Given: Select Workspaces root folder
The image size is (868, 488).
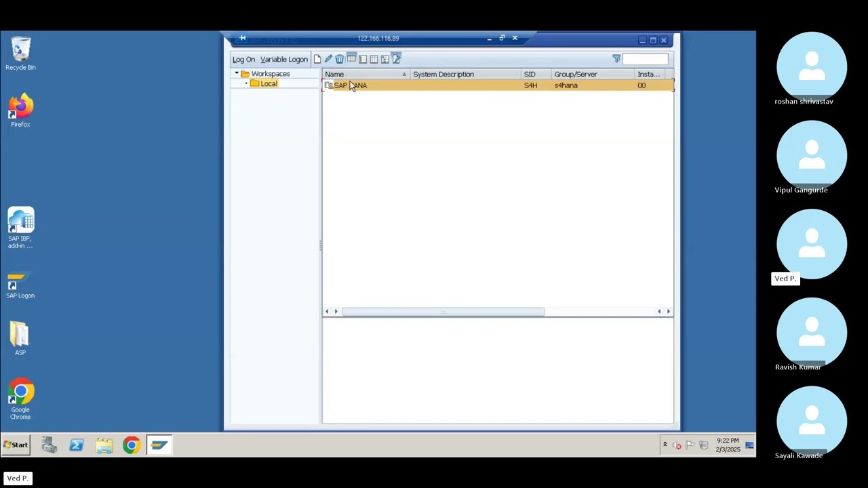Looking at the screenshot, I should [x=265, y=74].
